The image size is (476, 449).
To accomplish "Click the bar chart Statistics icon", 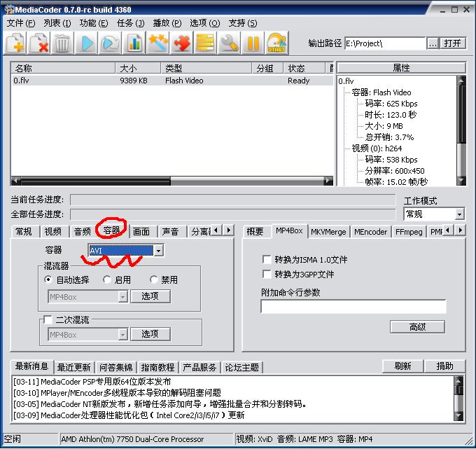I will point(134,43).
